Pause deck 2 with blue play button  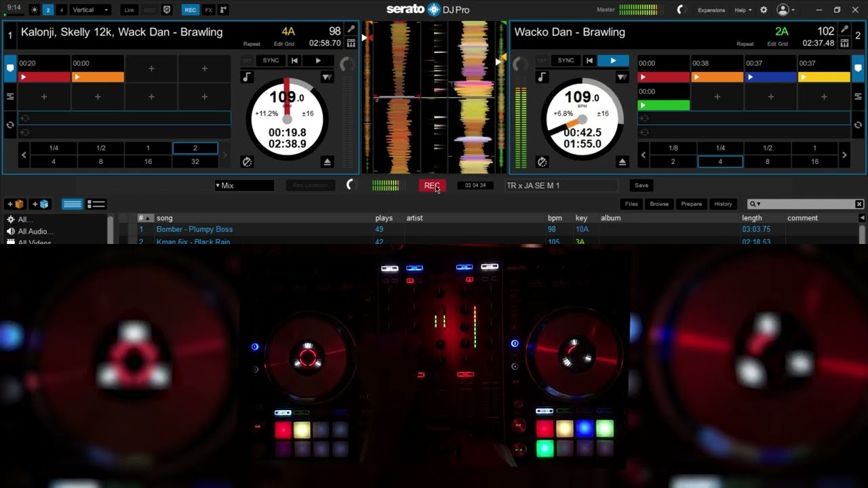(613, 60)
